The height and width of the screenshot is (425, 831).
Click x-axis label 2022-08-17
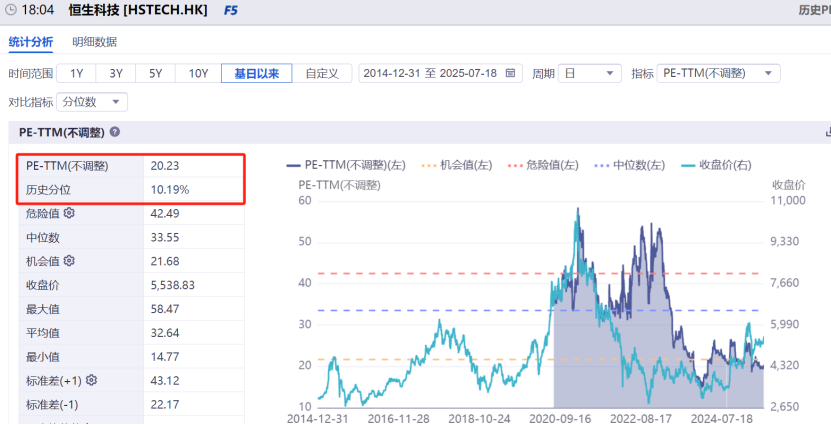pos(641,419)
